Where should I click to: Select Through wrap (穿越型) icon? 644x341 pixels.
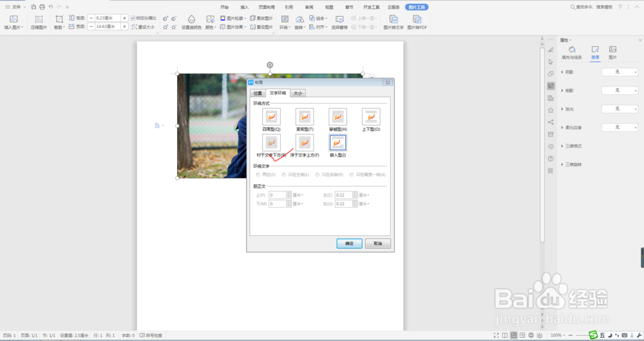(x=338, y=117)
